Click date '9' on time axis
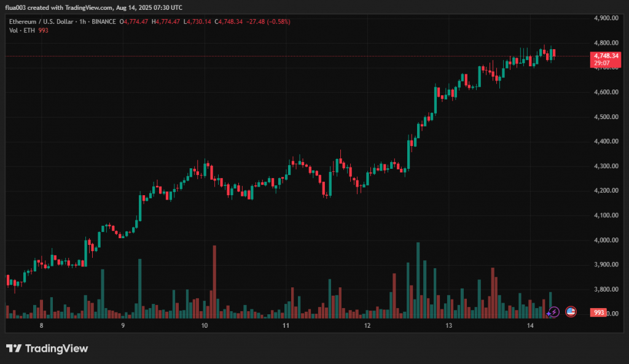This screenshot has width=629, height=364. pos(123,325)
